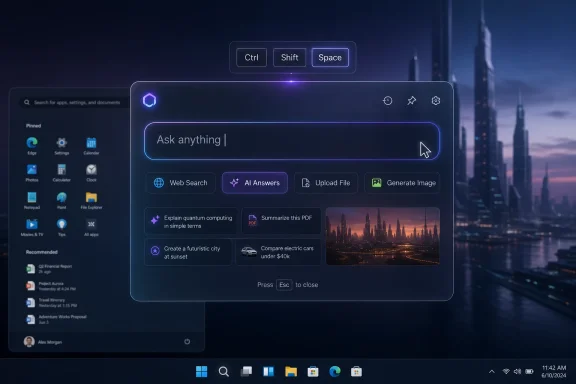Image resolution: width=576 pixels, height=384 pixels.
Task: Open Notepad from pinned apps
Action: [32, 200]
